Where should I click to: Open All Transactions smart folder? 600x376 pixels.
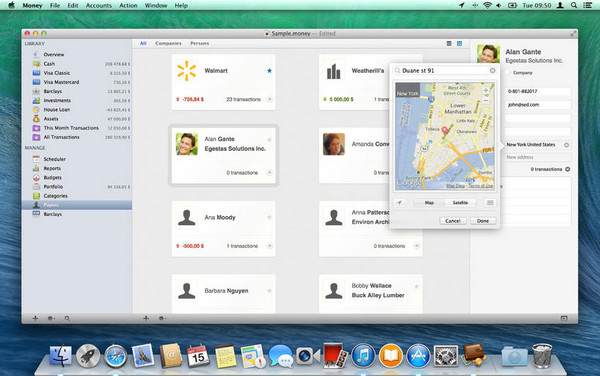61,137
